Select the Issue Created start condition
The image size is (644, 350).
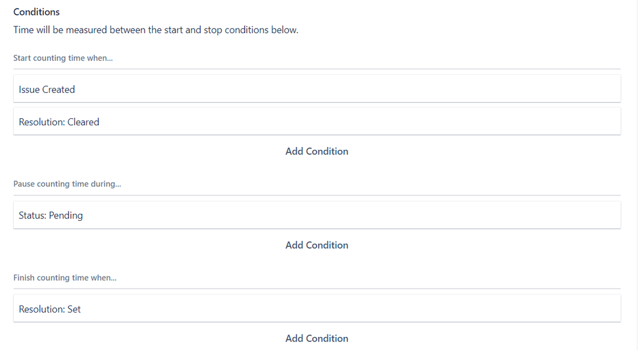[x=47, y=89]
